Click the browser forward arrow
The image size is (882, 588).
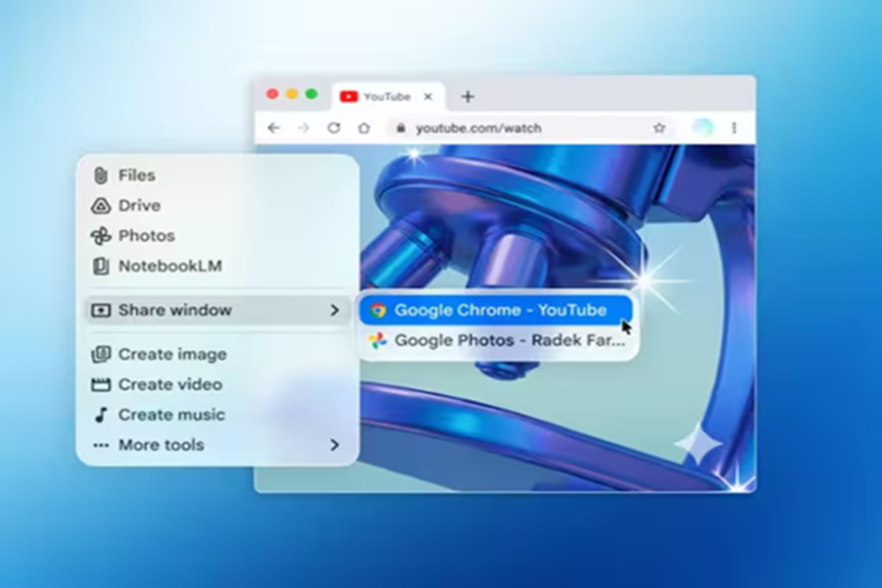[x=303, y=128]
